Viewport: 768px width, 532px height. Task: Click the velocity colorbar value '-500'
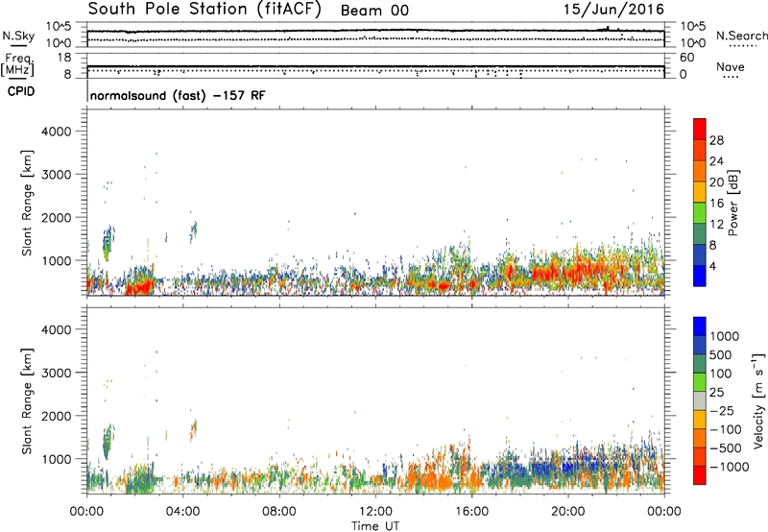point(726,448)
